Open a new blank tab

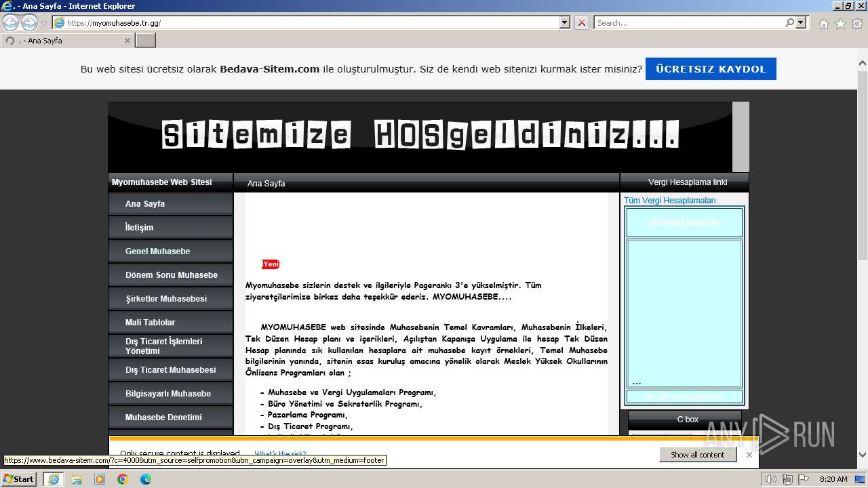click(146, 41)
